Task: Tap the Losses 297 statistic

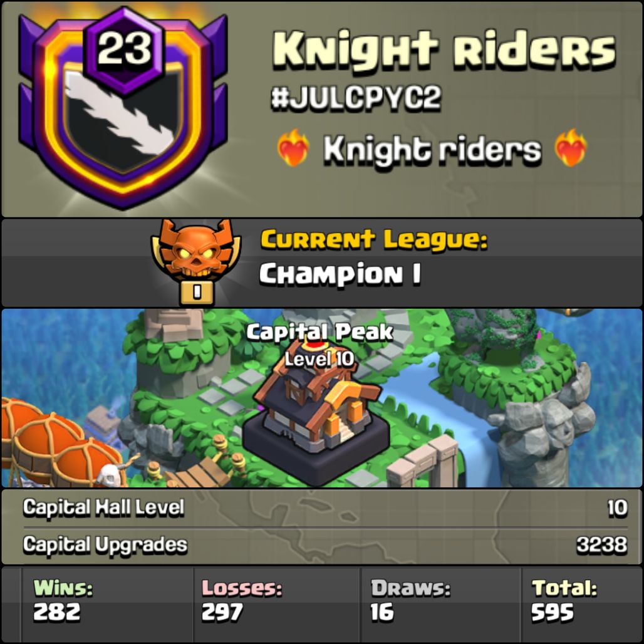Action: [242, 600]
